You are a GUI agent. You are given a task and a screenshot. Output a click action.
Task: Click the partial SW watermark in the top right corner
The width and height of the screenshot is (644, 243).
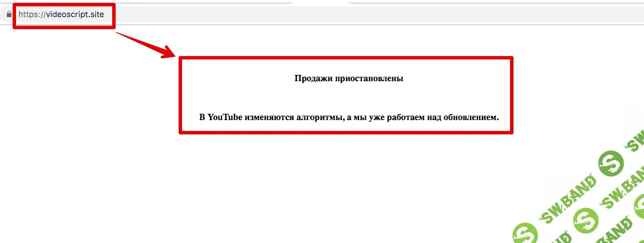pos(634,144)
